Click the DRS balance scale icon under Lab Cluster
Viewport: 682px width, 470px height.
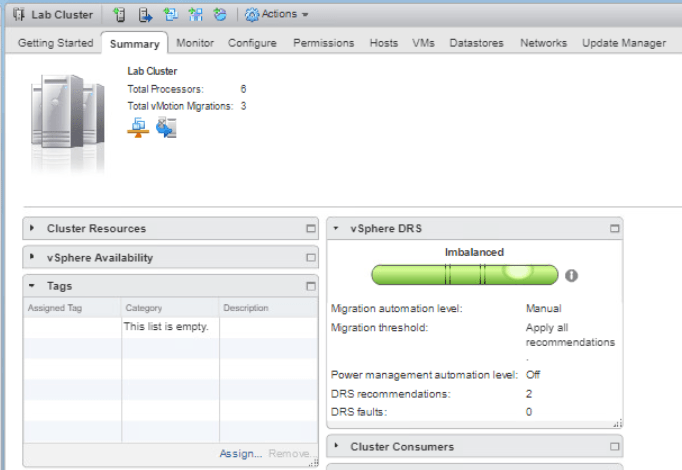tap(138, 127)
